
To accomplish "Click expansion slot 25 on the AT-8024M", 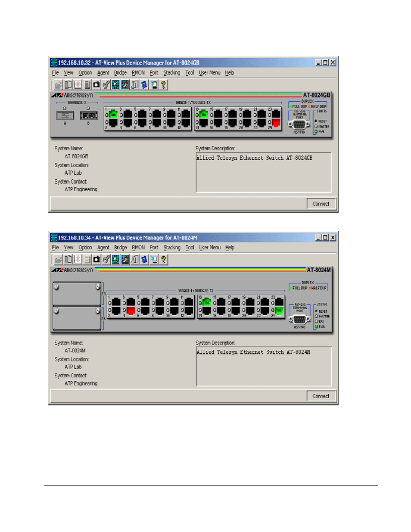I will point(77,294).
